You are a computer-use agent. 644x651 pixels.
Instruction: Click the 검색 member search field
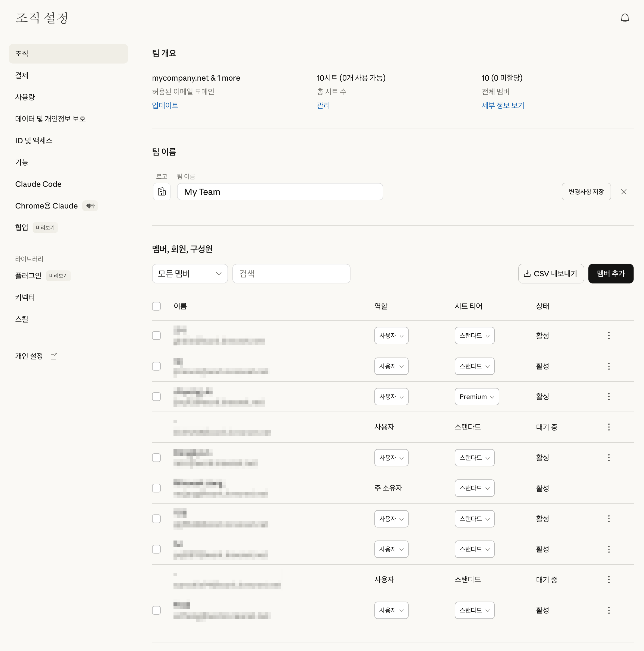291,274
